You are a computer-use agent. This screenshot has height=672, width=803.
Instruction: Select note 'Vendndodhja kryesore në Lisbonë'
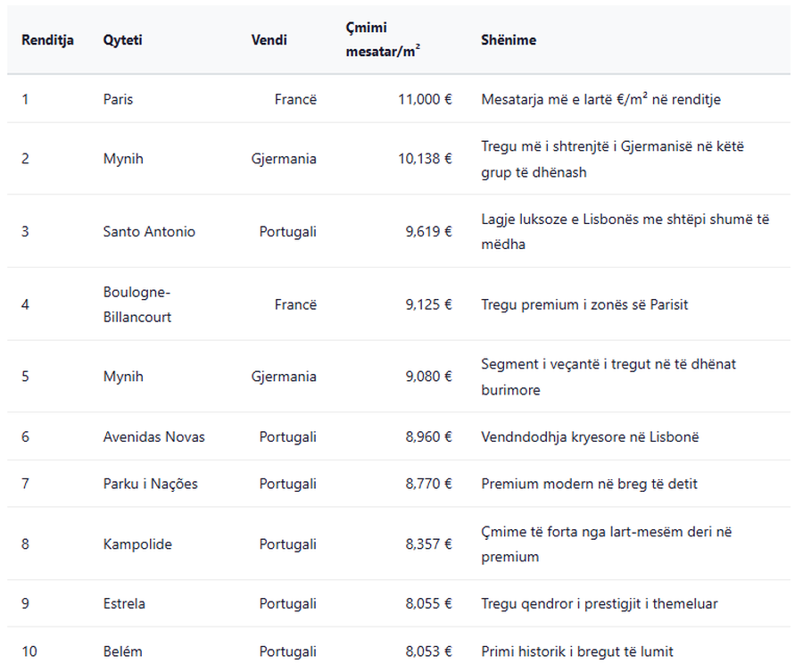coord(590,437)
